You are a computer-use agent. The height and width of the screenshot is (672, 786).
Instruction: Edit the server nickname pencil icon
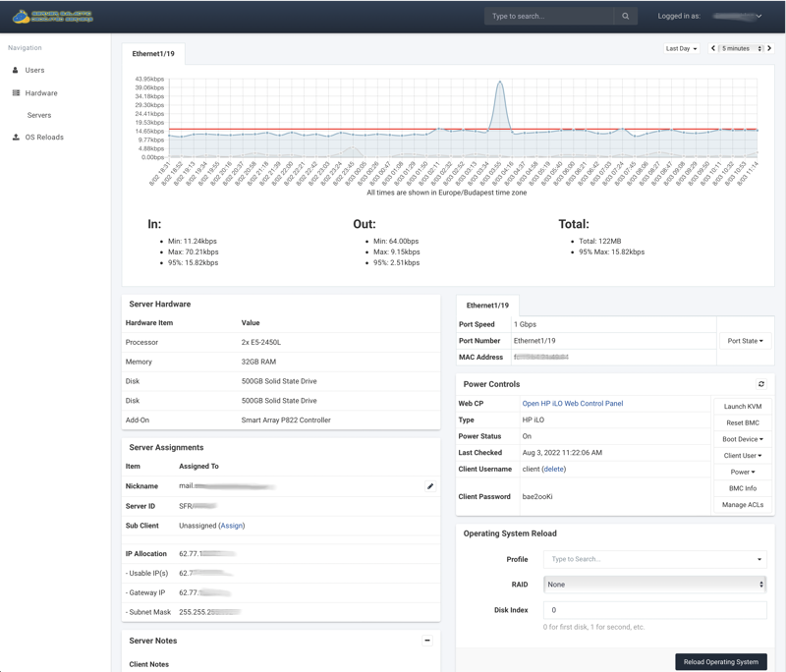pyautogui.click(x=430, y=486)
